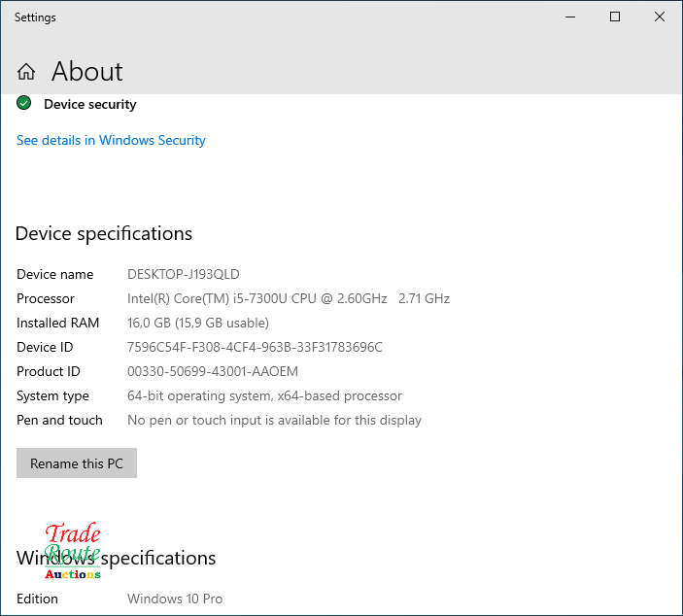Select the device name DESKTOP-J193QLD
This screenshot has width=683, height=616.
coord(184,274)
